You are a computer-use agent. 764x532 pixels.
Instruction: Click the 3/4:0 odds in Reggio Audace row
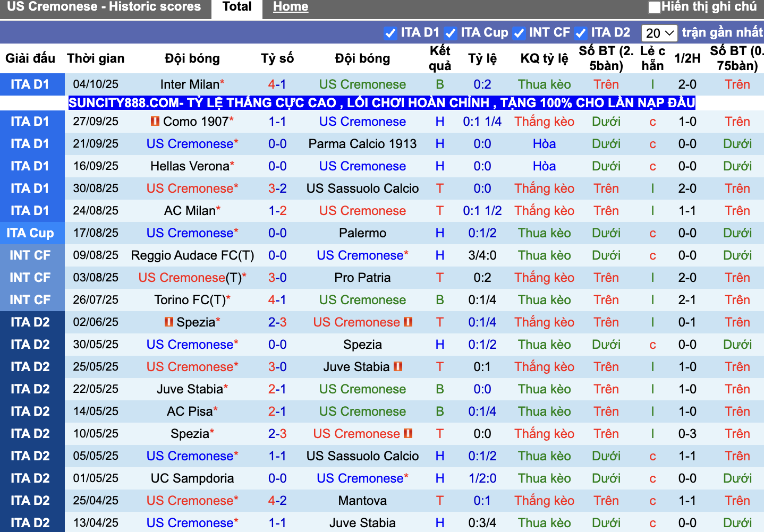click(x=482, y=255)
